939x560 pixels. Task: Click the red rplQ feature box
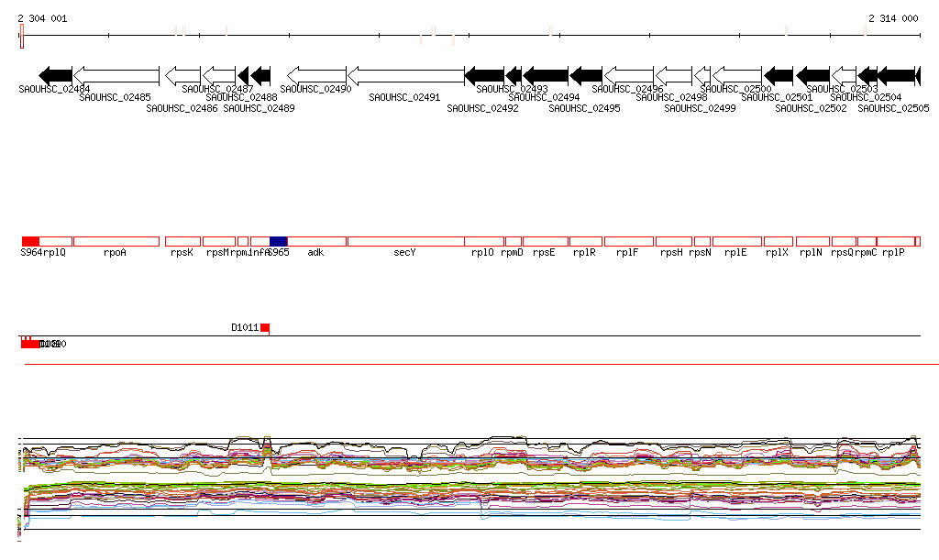point(56,241)
